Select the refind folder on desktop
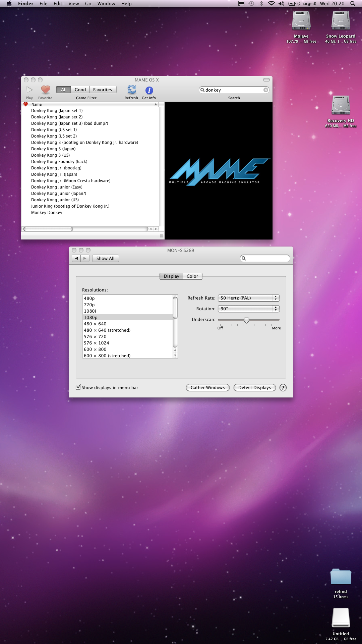This screenshot has width=362, height=644. pos(341,577)
